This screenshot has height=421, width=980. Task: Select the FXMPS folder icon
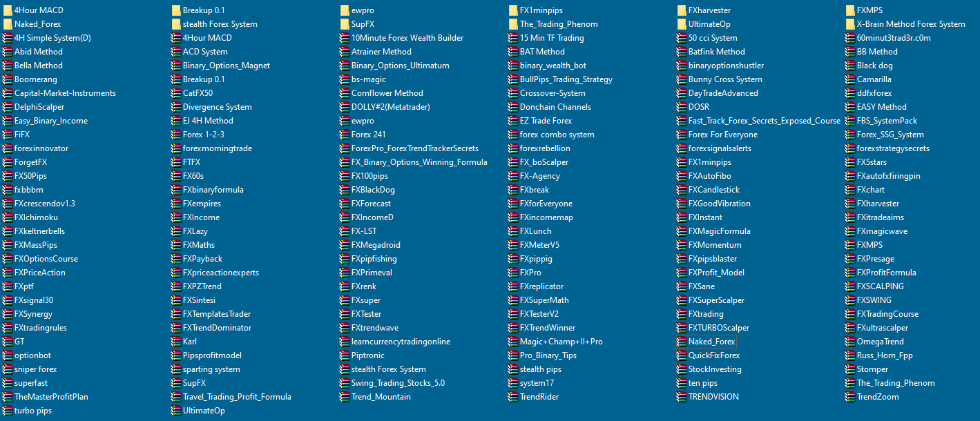tap(850, 10)
